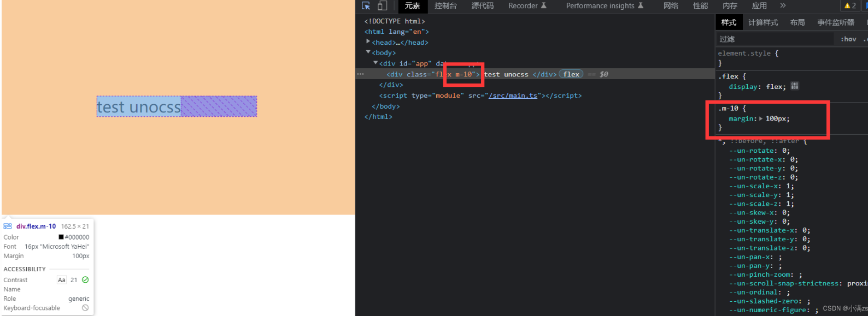Click the Aa contrast sample icon
Image resolution: width=868 pixels, height=316 pixels.
point(62,280)
